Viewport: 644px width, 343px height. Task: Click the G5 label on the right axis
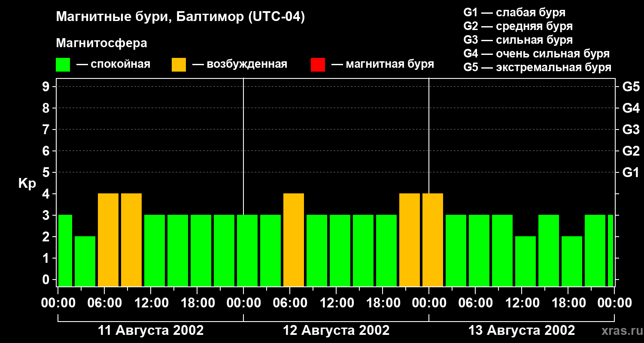[x=631, y=87]
